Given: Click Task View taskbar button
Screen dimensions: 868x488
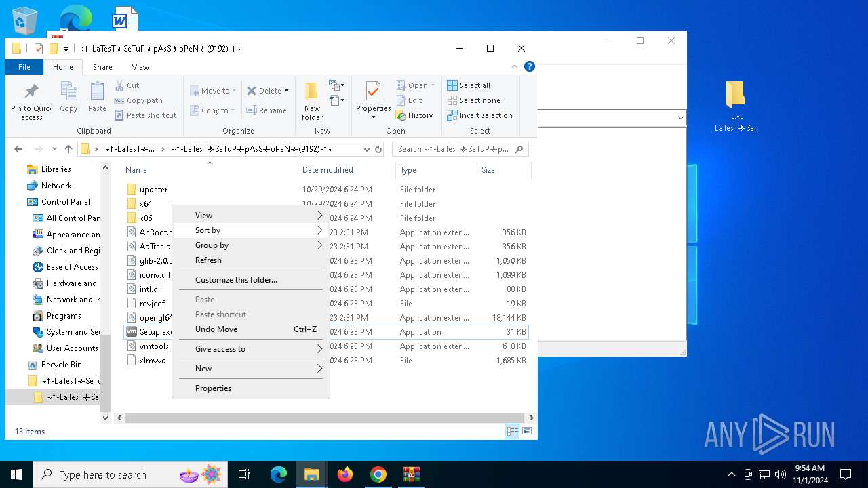Looking at the screenshot, I should point(244,474).
